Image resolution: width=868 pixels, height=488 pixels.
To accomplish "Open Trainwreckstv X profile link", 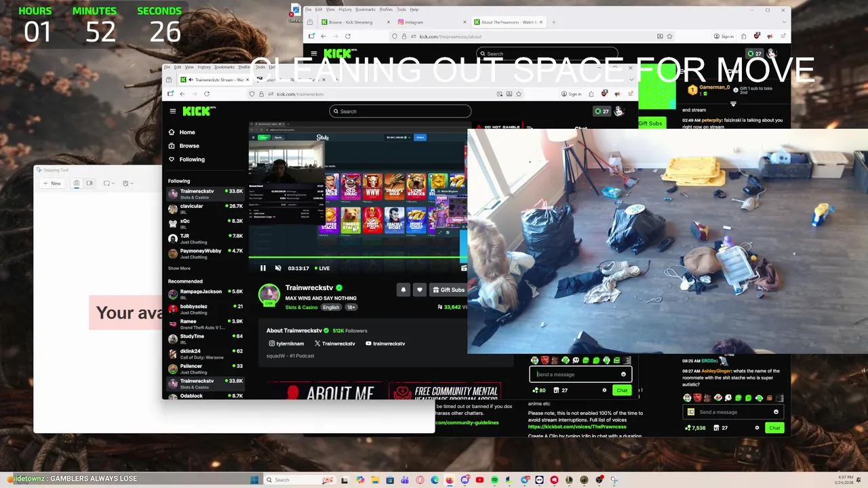I will point(335,344).
